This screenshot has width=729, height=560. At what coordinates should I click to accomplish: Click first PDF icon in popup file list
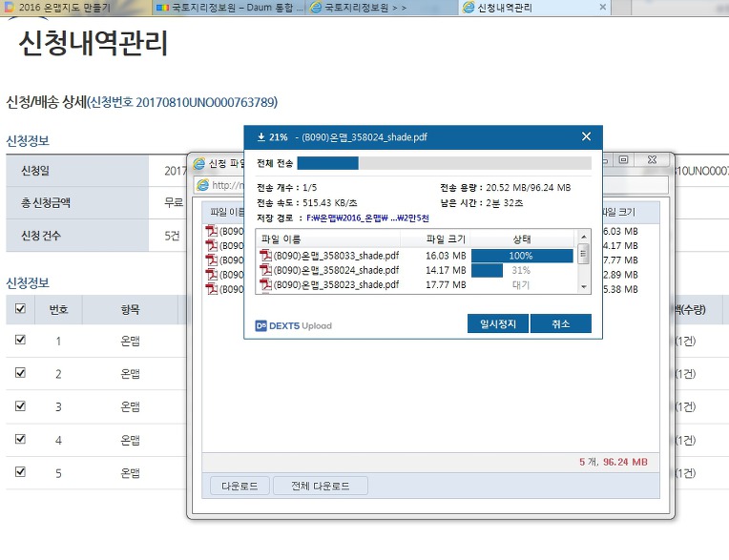click(212, 231)
